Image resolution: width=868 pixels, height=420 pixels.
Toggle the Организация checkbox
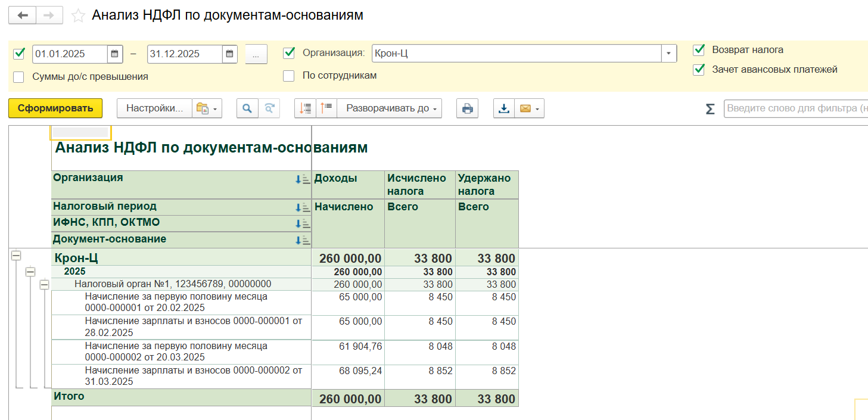(x=289, y=53)
